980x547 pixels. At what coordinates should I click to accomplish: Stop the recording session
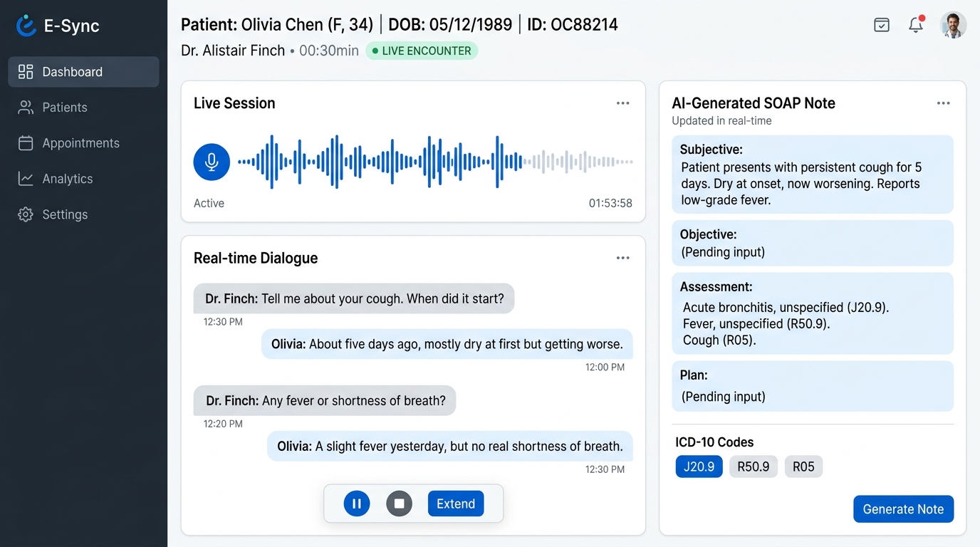[x=400, y=504]
